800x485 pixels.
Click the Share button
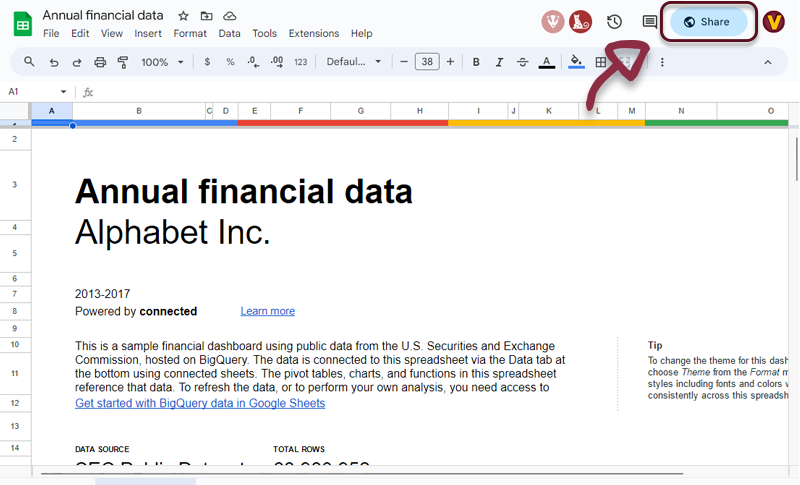click(x=708, y=22)
